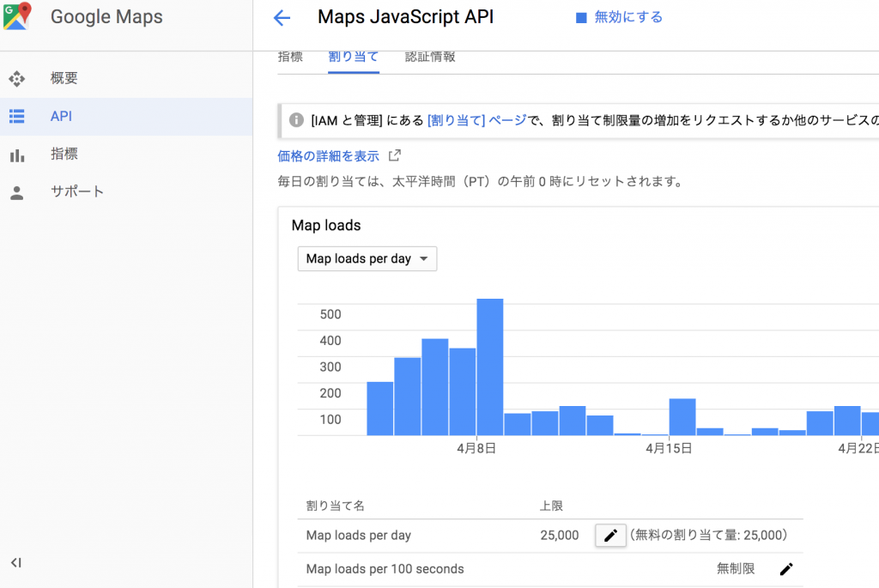The height and width of the screenshot is (588, 879).
Task: Click the Map loads per day row name
Action: 359,536
